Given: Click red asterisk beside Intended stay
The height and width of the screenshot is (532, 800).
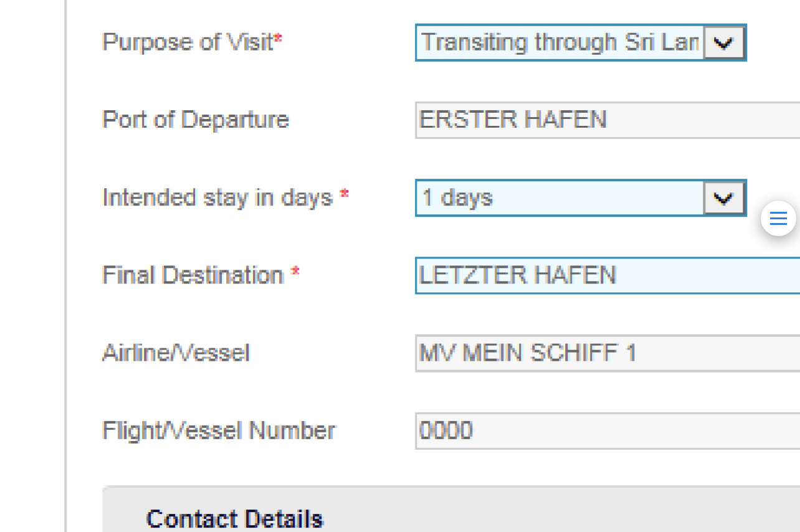Looking at the screenshot, I should (344, 196).
